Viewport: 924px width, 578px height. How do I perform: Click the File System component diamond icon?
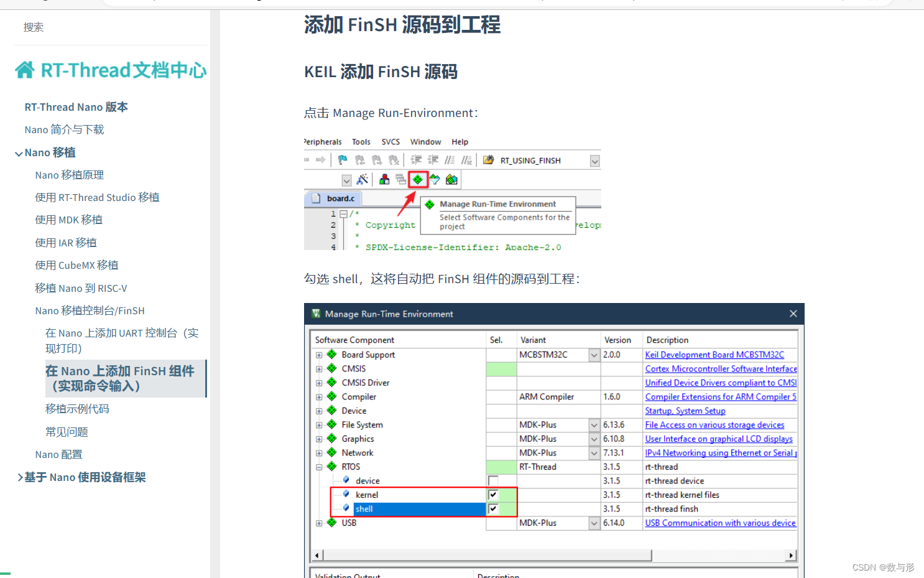point(332,424)
